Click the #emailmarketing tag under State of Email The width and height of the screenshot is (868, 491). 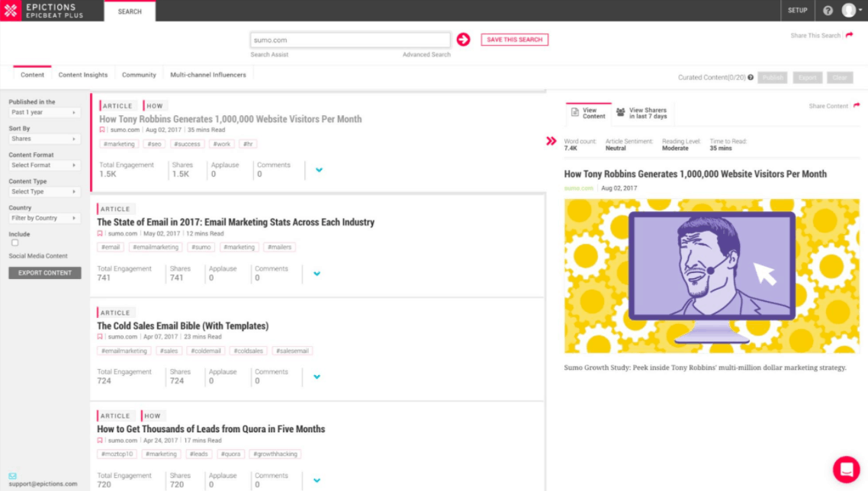pyautogui.click(x=156, y=248)
